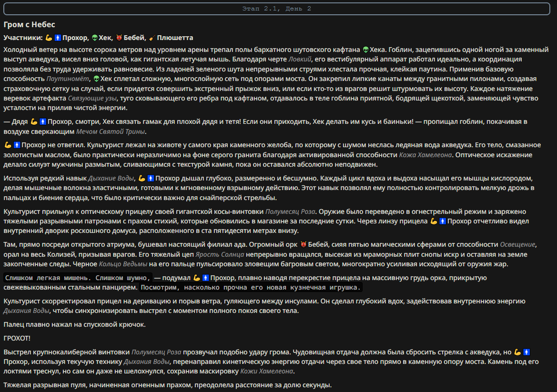Screen dimensions: 557x392
Task: Click italic 'Дыхания Воды' before 'чтобы синхронизировать'
Action: tap(26, 311)
